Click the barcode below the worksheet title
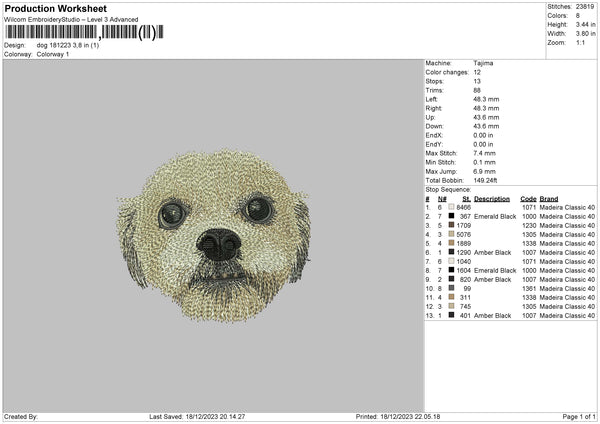 pyautogui.click(x=80, y=33)
